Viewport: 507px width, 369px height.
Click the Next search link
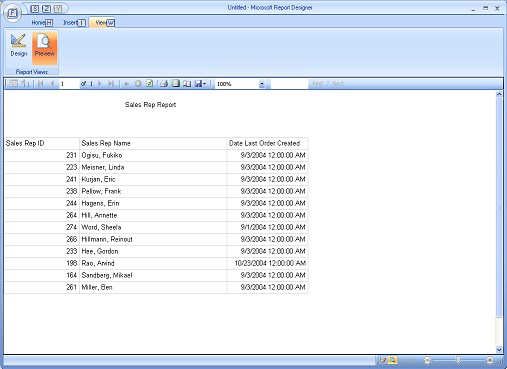tap(338, 84)
